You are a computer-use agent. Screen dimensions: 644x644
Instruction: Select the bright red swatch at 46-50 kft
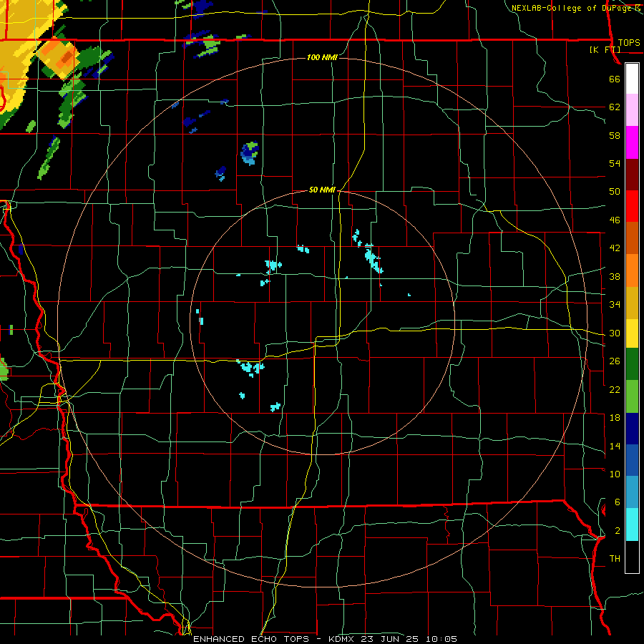(632, 206)
